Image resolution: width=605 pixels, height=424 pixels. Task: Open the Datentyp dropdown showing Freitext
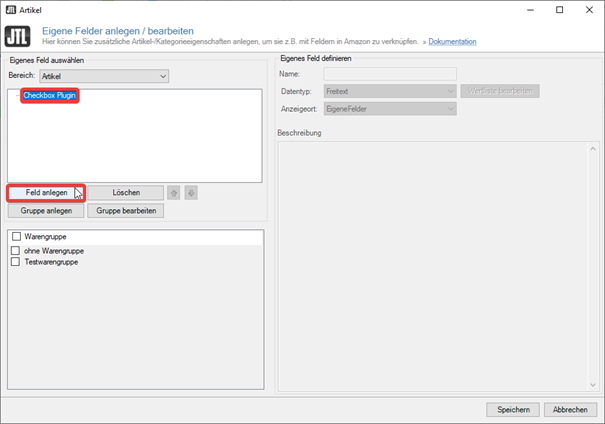pyautogui.click(x=390, y=91)
